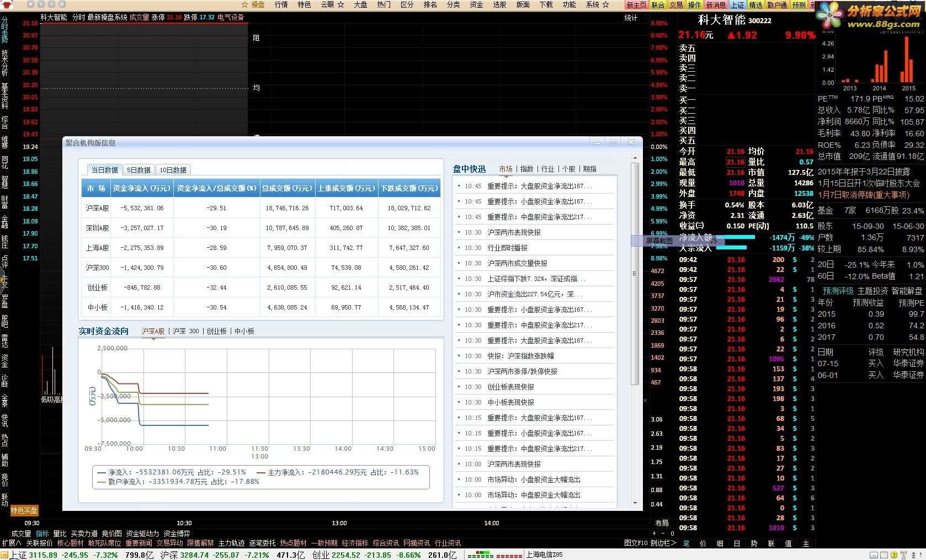The image size is (926, 560).
Task: Select the 分时走势 vertical sidebar tab
Action: click(4, 30)
